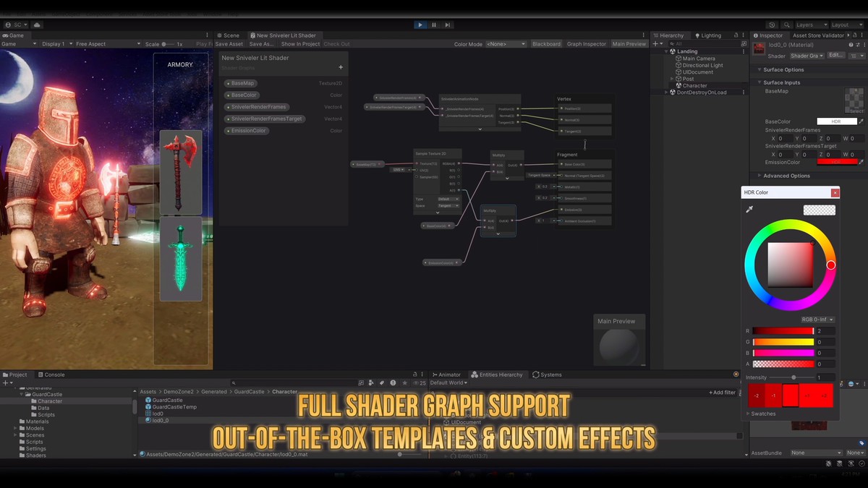
Task: Toggle the Blackboard panel in Shader Graph
Action: [546, 44]
